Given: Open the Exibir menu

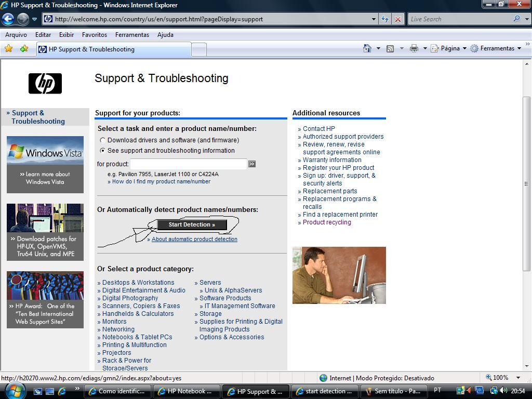Looking at the screenshot, I should pos(66,35).
